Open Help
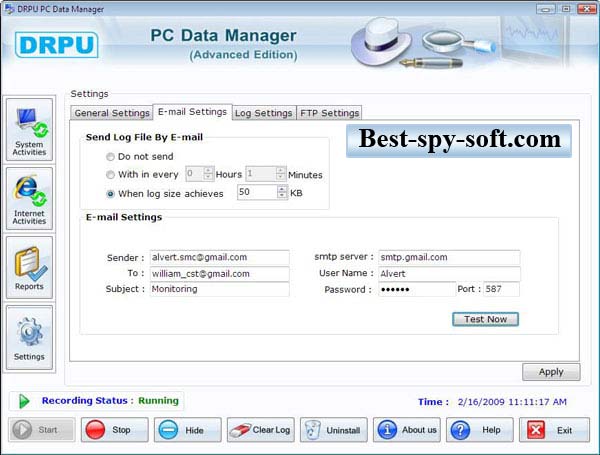 (479, 430)
